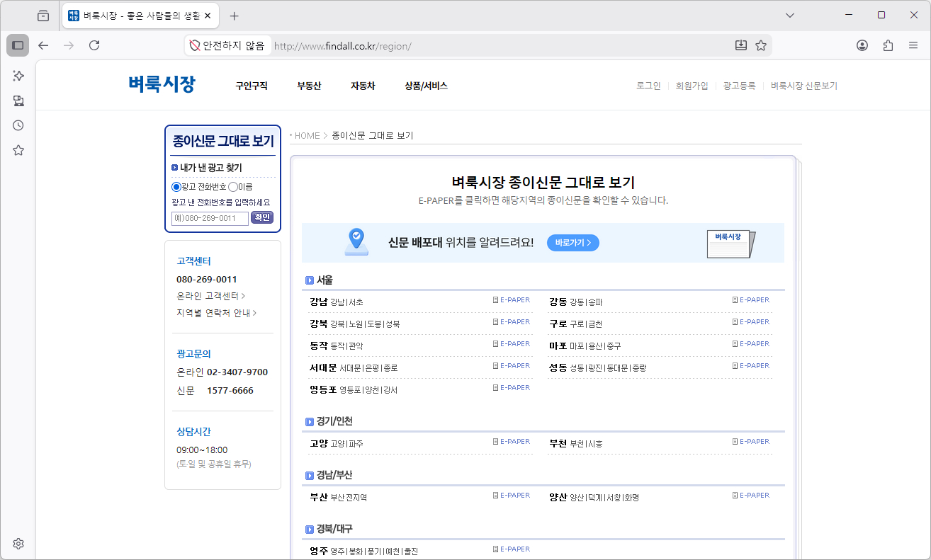Click the 확인 button

[x=262, y=217]
